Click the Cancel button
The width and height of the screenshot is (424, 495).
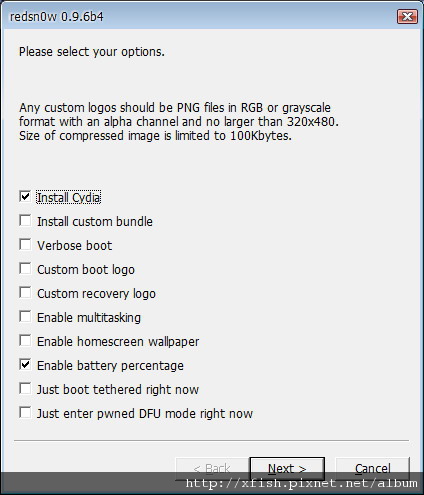click(x=372, y=468)
